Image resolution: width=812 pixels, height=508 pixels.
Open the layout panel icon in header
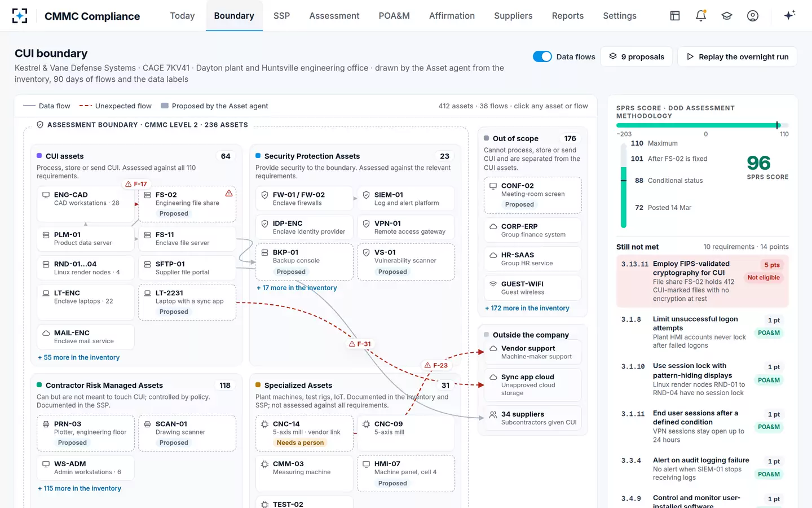click(675, 16)
